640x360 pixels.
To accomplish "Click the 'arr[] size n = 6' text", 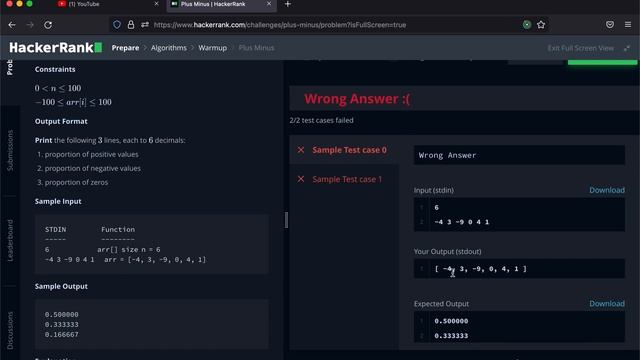I will (129, 249).
